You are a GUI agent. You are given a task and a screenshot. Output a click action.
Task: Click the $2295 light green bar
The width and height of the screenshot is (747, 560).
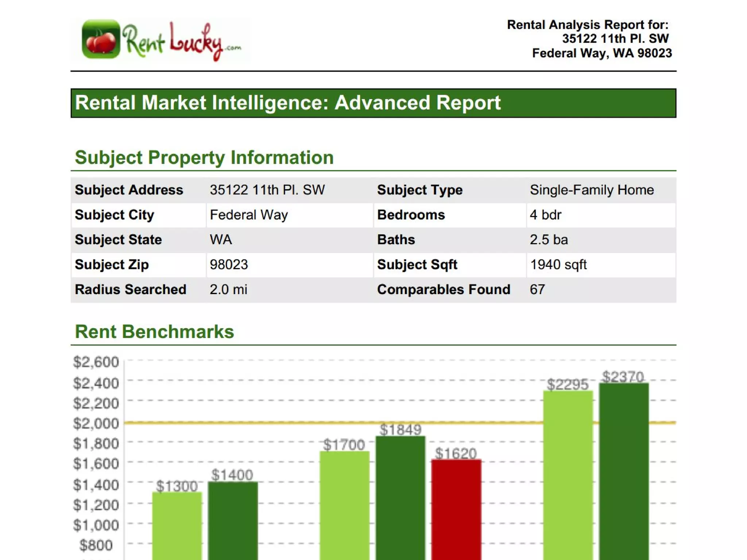pos(568,474)
